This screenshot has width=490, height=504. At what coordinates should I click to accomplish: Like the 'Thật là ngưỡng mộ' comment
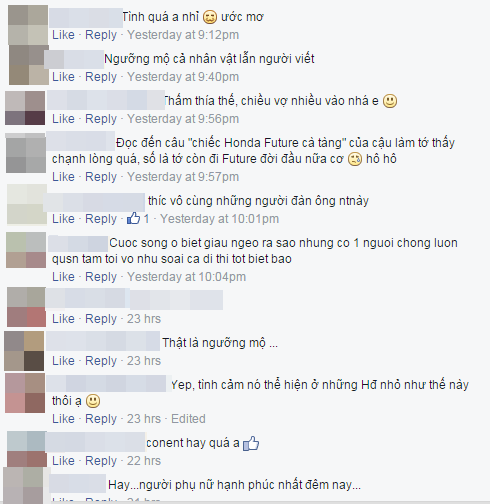(63, 361)
